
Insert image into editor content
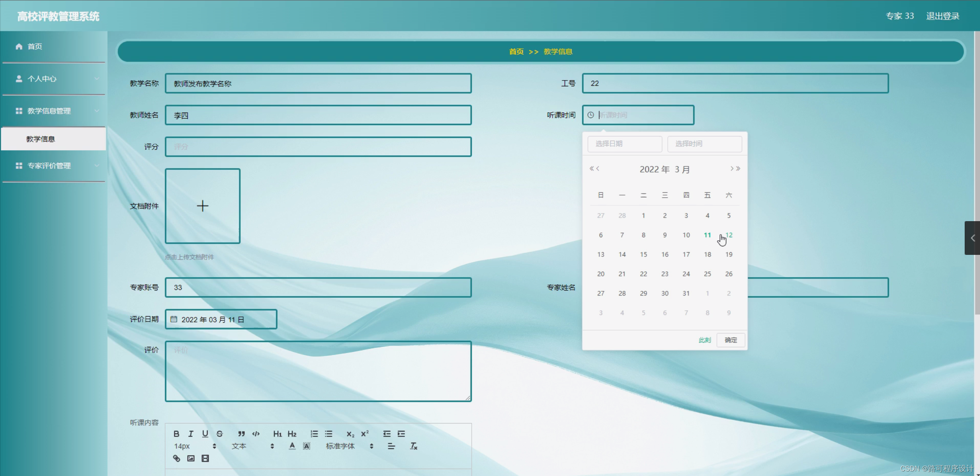click(191, 458)
